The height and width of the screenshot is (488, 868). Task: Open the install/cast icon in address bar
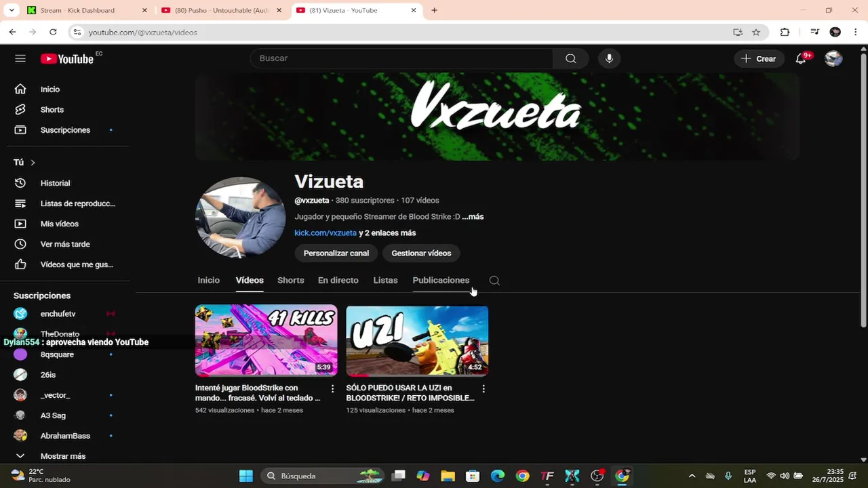[x=738, y=32]
